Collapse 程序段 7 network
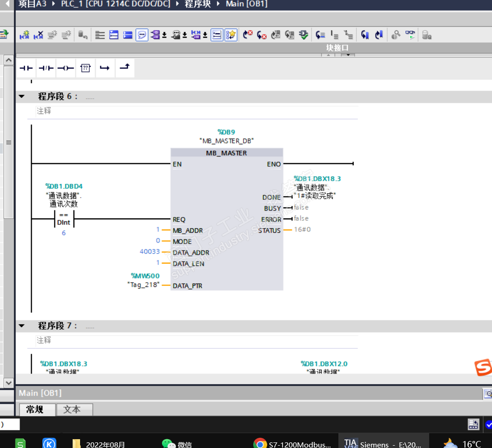 click(22, 326)
